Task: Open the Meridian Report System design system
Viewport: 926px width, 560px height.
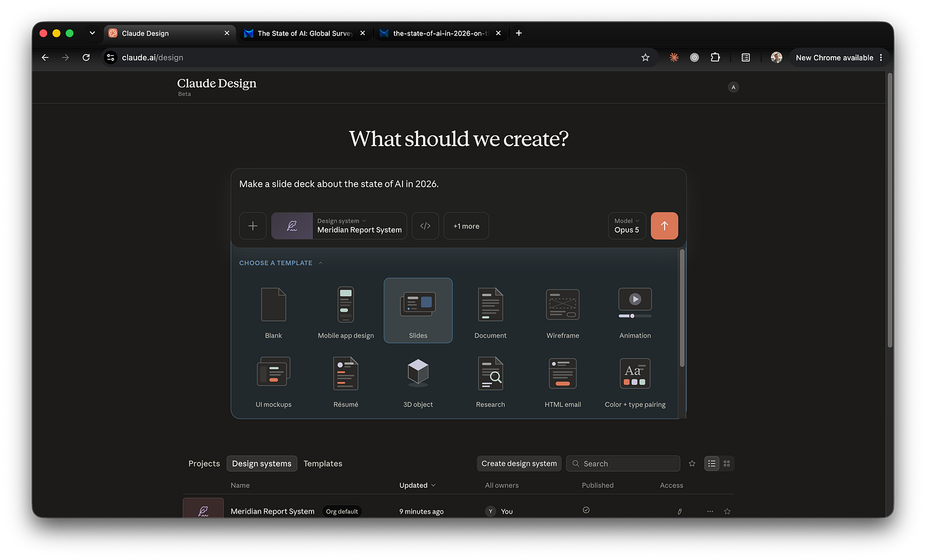Action: coord(272,511)
